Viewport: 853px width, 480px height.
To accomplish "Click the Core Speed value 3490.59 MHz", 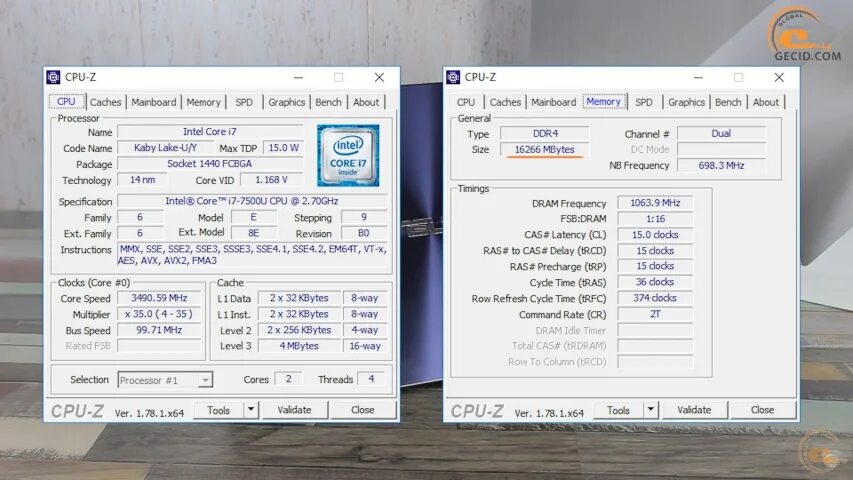I will click(x=159, y=298).
